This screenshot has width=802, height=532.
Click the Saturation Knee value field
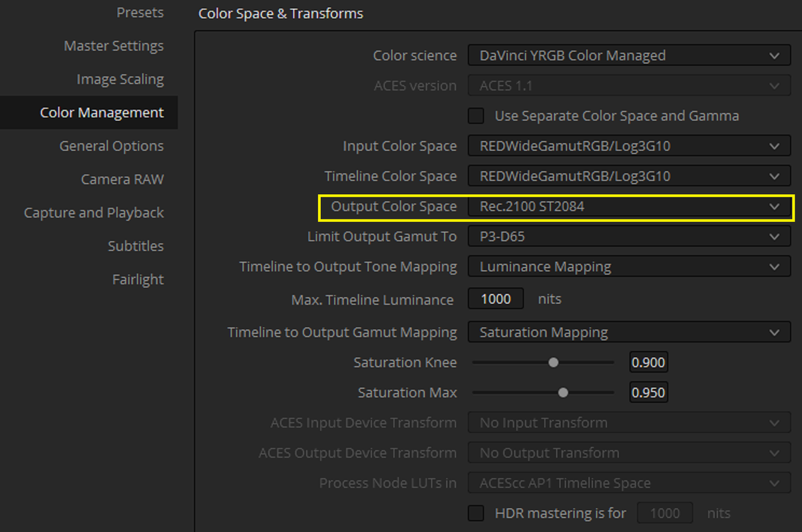tap(648, 362)
